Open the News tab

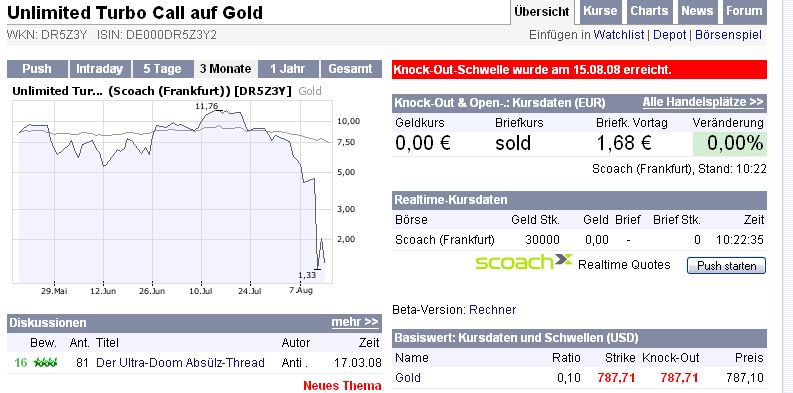[696, 11]
